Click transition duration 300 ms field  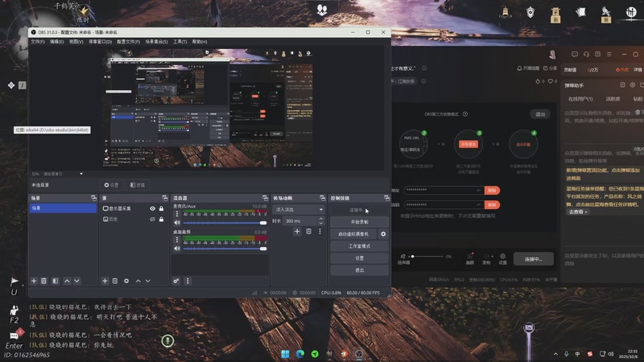[x=300, y=220]
